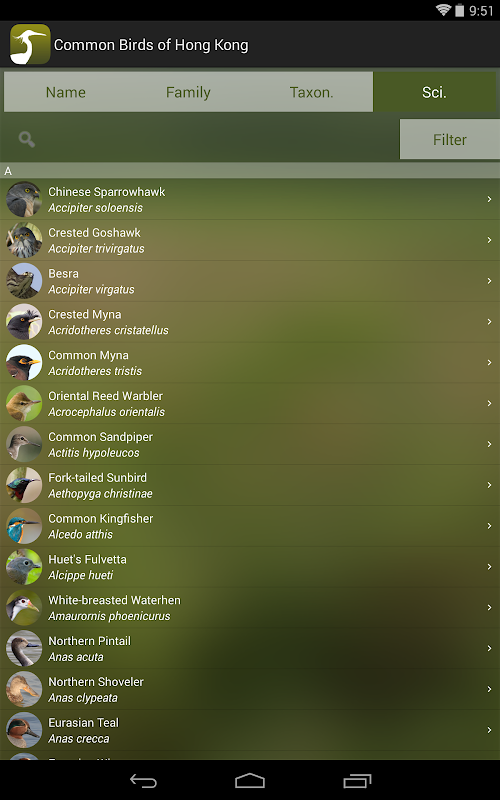Open the Oriental Reed Warbler entry

coord(250,404)
